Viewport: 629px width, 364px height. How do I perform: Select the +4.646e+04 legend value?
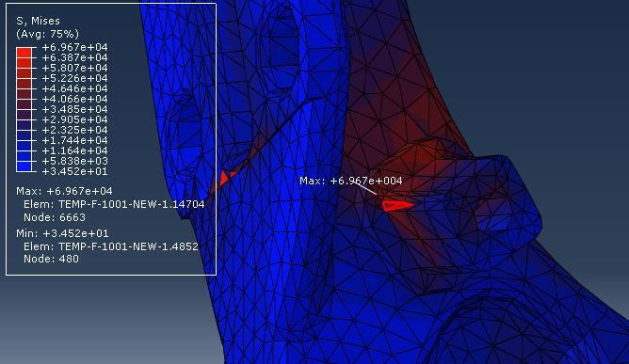(x=74, y=88)
